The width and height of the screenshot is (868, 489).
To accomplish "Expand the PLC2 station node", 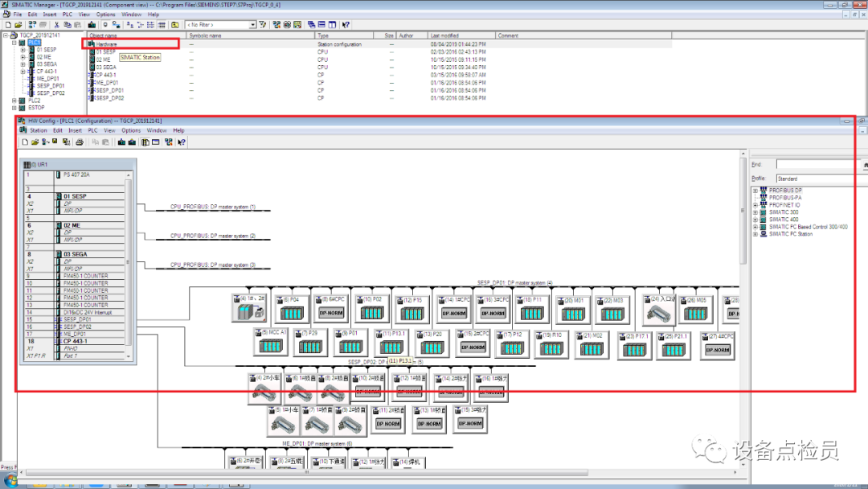I will (14, 101).
